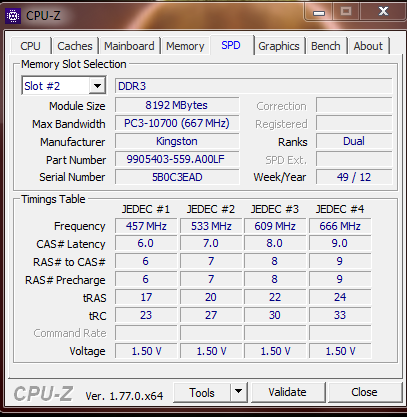
Task: Click the Tools button
Action: pyautogui.click(x=202, y=392)
